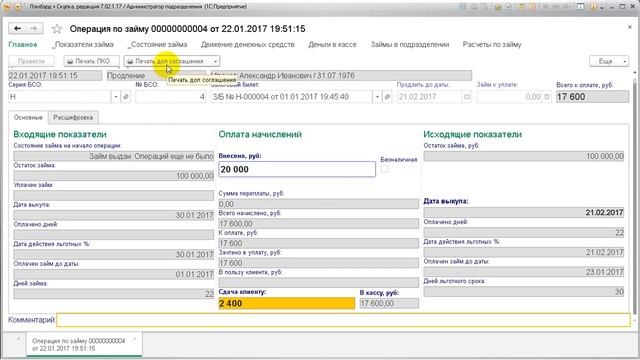The image size is (640, 360).
Task: Switch to the Основные tab
Action: tap(28, 118)
